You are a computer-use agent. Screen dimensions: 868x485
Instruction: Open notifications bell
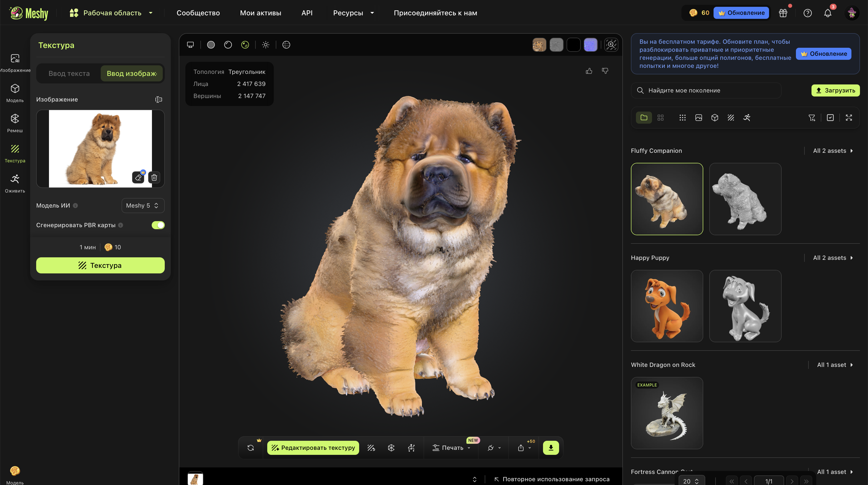[x=828, y=13]
